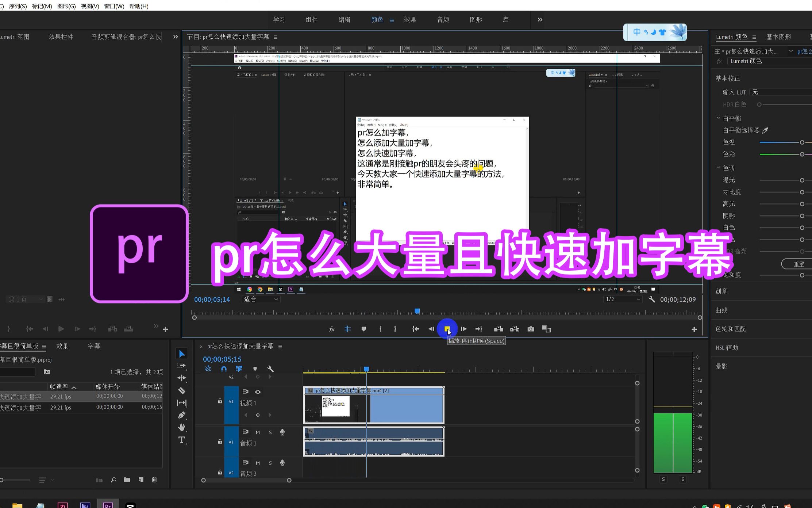Screen dimensions: 812x508
Task: Click the Extract button in Program monitor
Action: [x=515, y=329]
